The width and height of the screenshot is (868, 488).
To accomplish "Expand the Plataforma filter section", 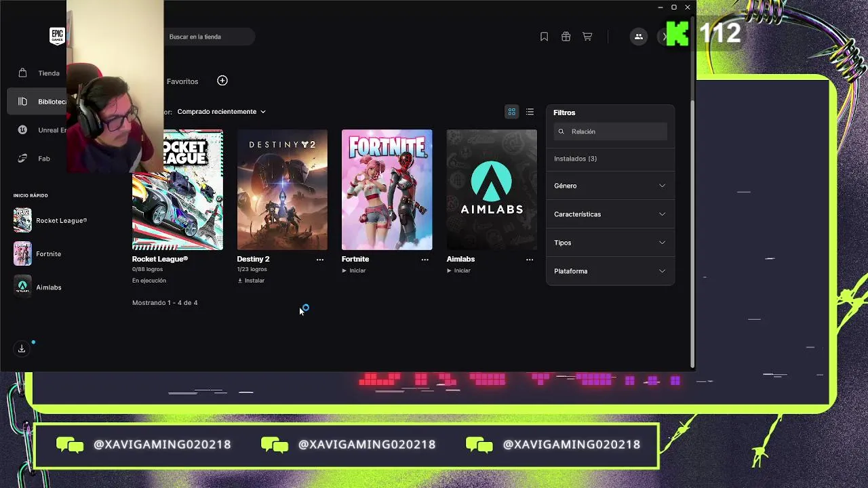I will (610, 271).
